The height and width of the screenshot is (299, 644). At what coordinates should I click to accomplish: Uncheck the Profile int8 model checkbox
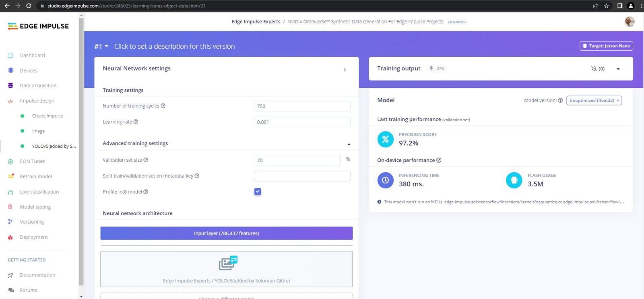258,192
